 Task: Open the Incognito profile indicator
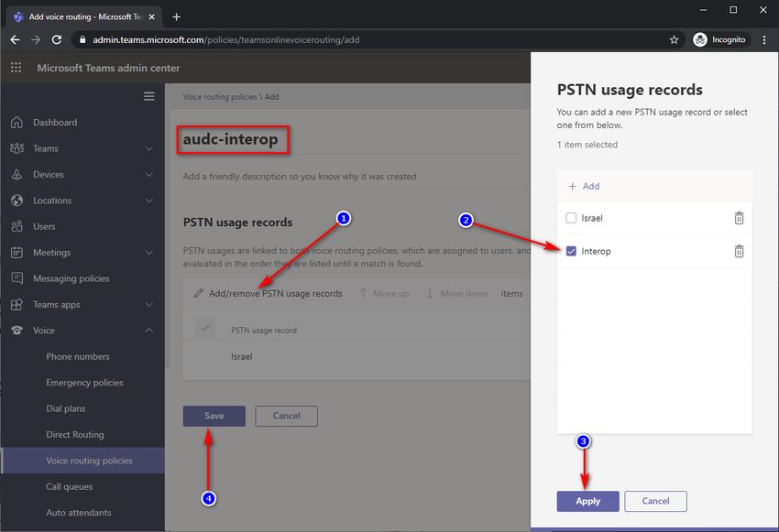click(719, 39)
